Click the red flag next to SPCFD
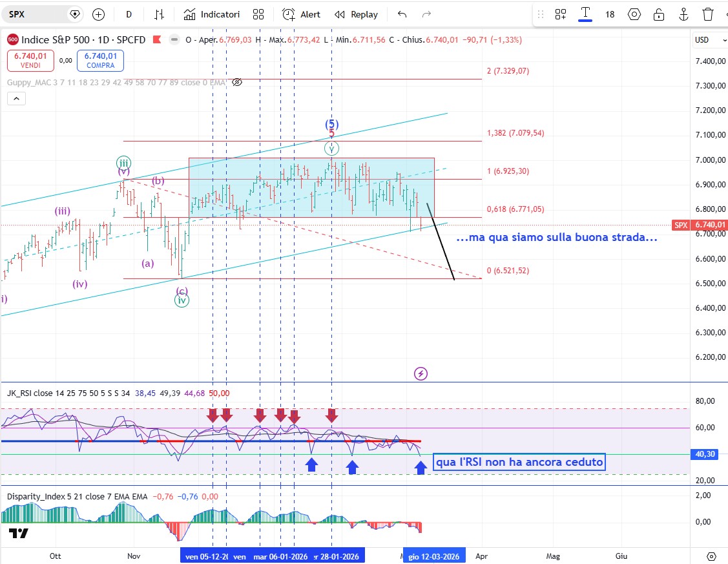The height and width of the screenshot is (564, 728). click(x=157, y=39)
